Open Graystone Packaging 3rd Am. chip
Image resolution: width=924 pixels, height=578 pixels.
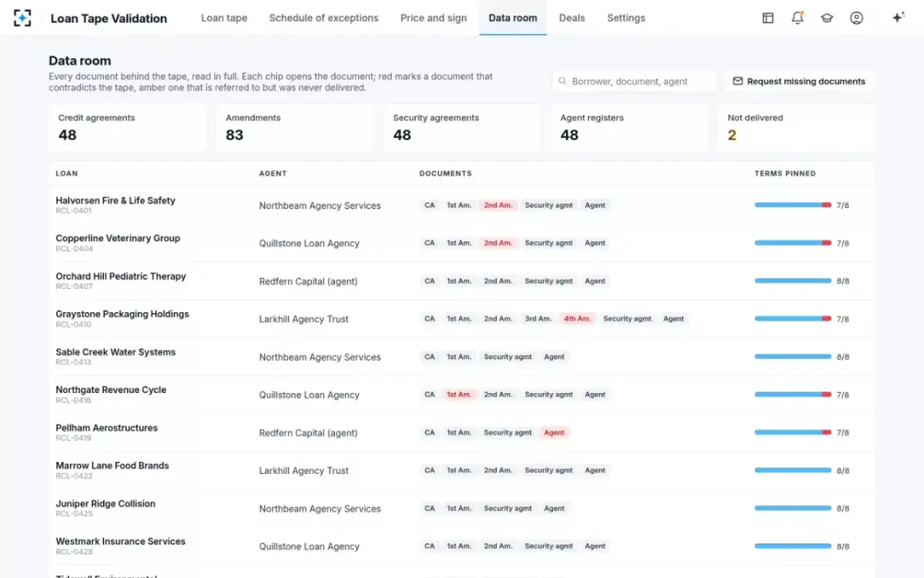(x=538, y=319)
